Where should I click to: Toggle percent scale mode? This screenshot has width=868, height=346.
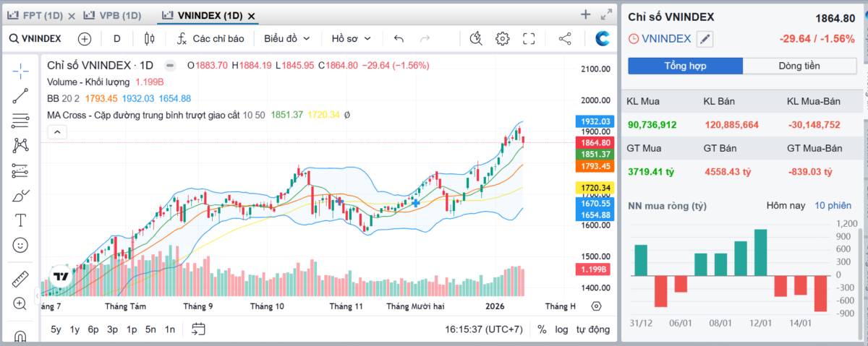pyautogui.click(x=542, y=329)
